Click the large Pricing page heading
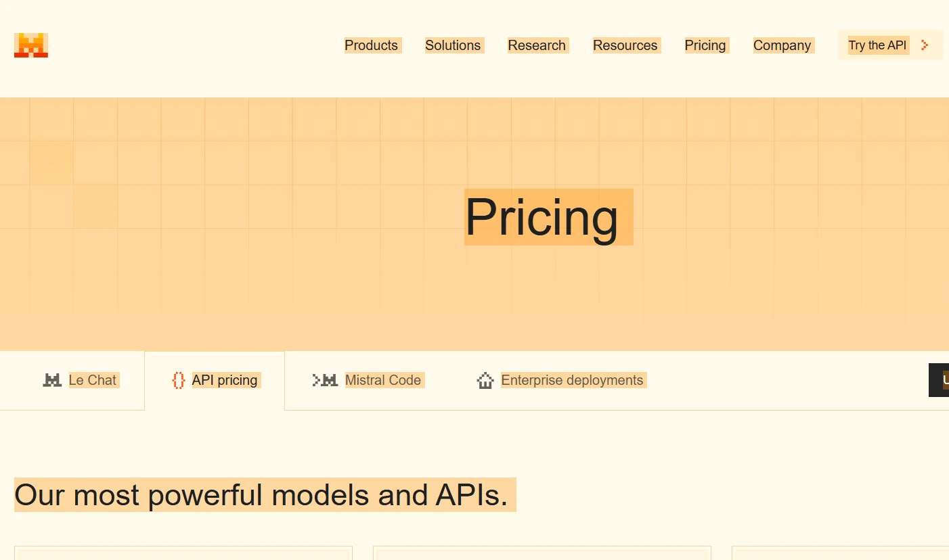 click(542, 217)
